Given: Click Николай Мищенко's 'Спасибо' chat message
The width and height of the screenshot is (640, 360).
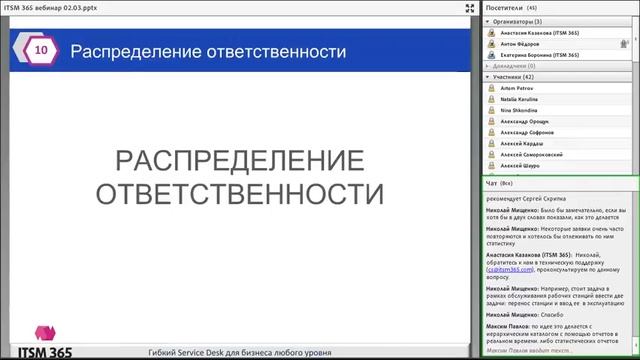Looking at the screenshot, I should [524, 315].
